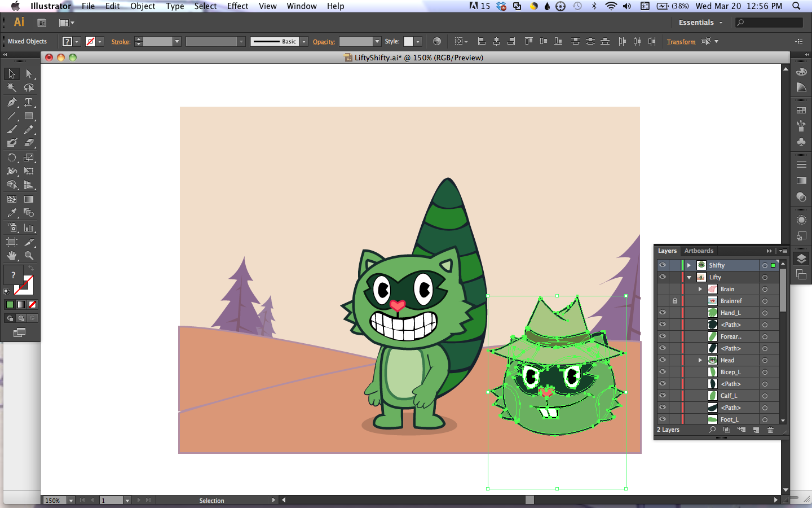Select the Pencil tool
812x508 pixels.
point(29,129)
